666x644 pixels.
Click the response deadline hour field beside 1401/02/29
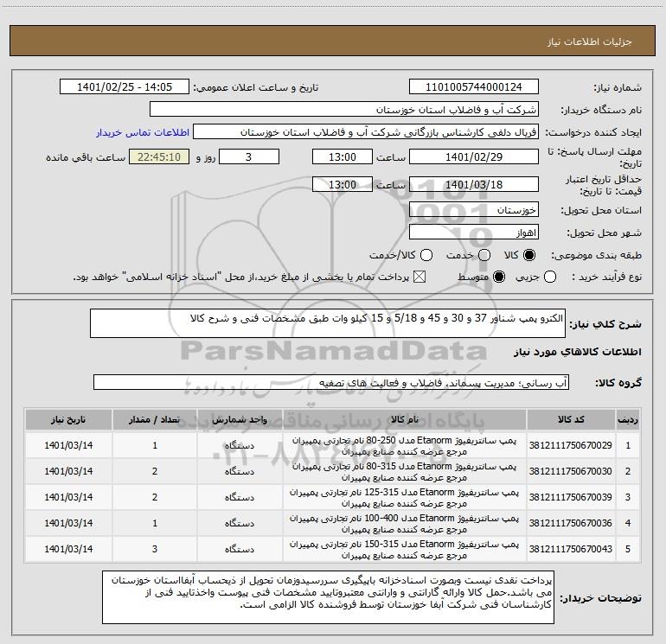click(343, 156)
